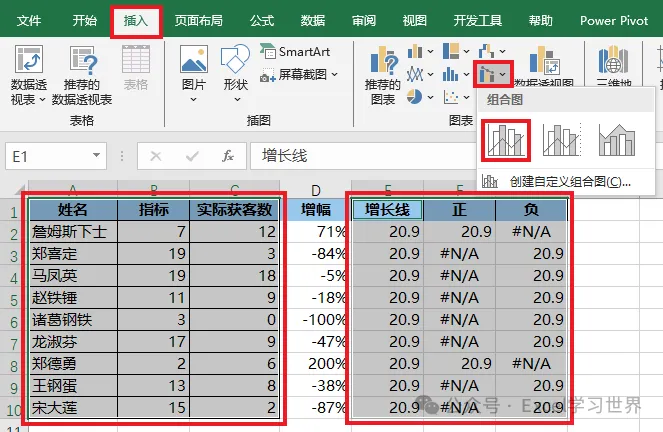Viewport: 663px width, 432px height.
Task: Insert a SmartArt graphic
Action: (x=295, y=52)
